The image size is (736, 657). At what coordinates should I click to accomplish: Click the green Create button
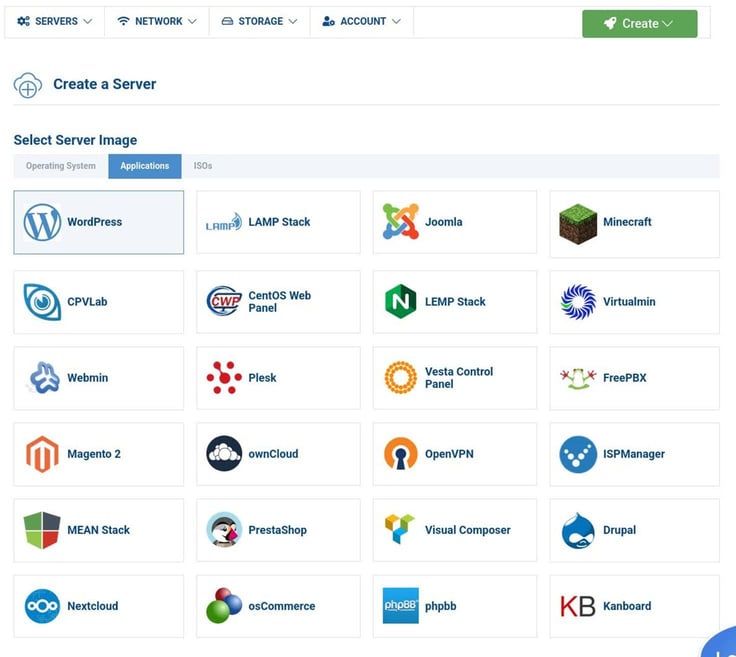tap(639, 23)
